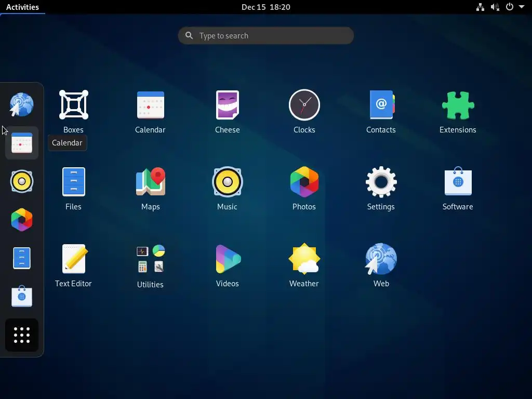The image size is (532, 399).
Task: Click the wired network status icon
Action: click(x=480, y=7)
